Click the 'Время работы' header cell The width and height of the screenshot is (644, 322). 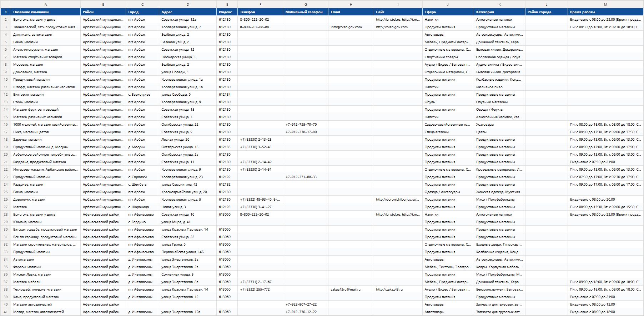[x=605, y=12]
